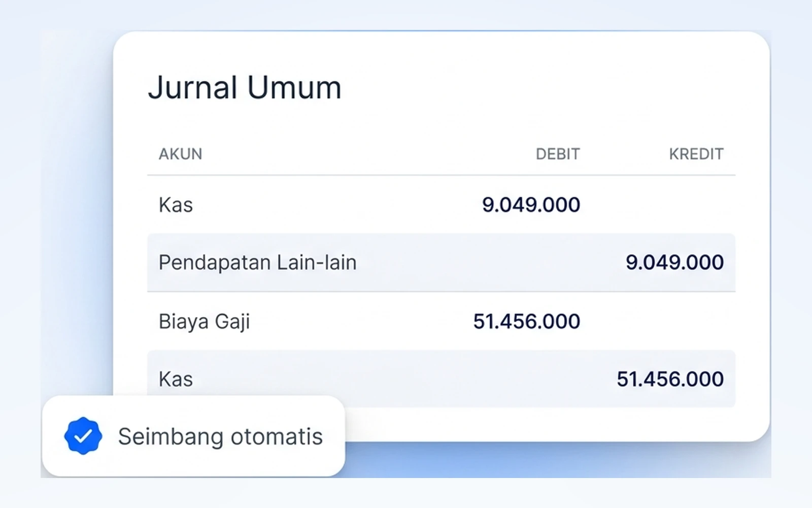The width and height of the screenshot is (812, 508).
Task: Select the Seimbang otomatis label
Action: pos(220,436)
